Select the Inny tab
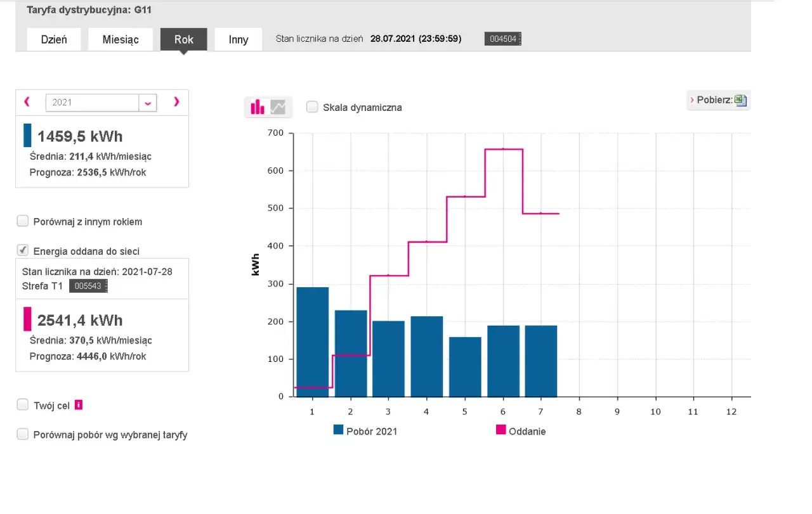 click(x=239, y=39)
